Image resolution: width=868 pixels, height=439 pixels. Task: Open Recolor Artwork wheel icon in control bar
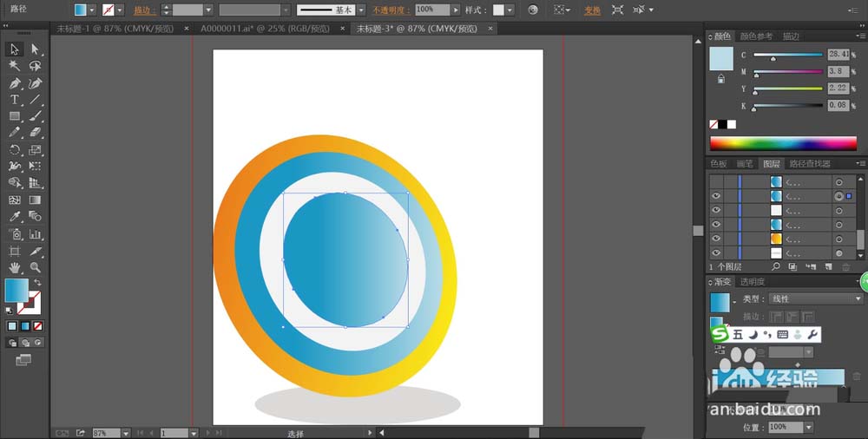point(533,10)
